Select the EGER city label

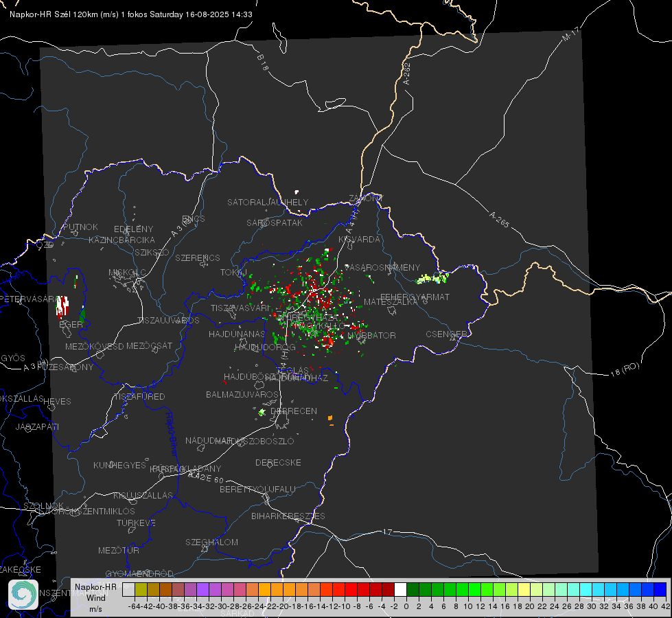pyautogui.click(x=71, y=325)
